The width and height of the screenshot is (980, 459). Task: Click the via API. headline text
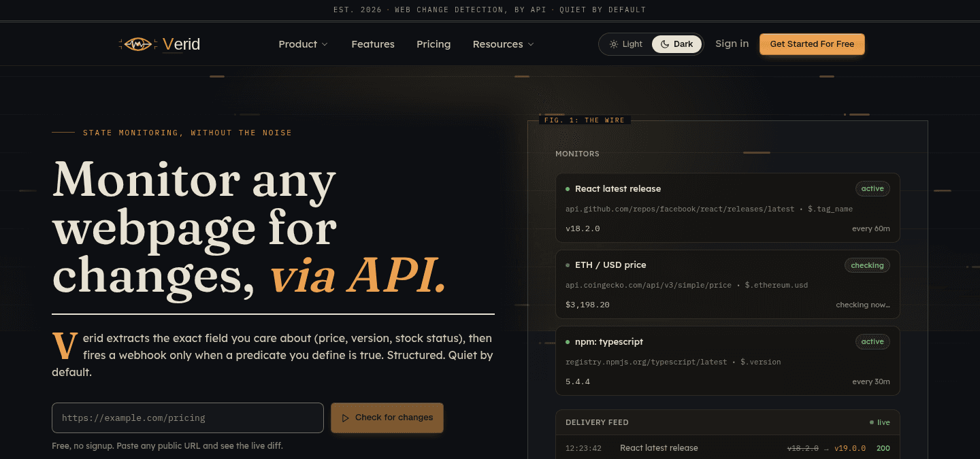(357, 275)
